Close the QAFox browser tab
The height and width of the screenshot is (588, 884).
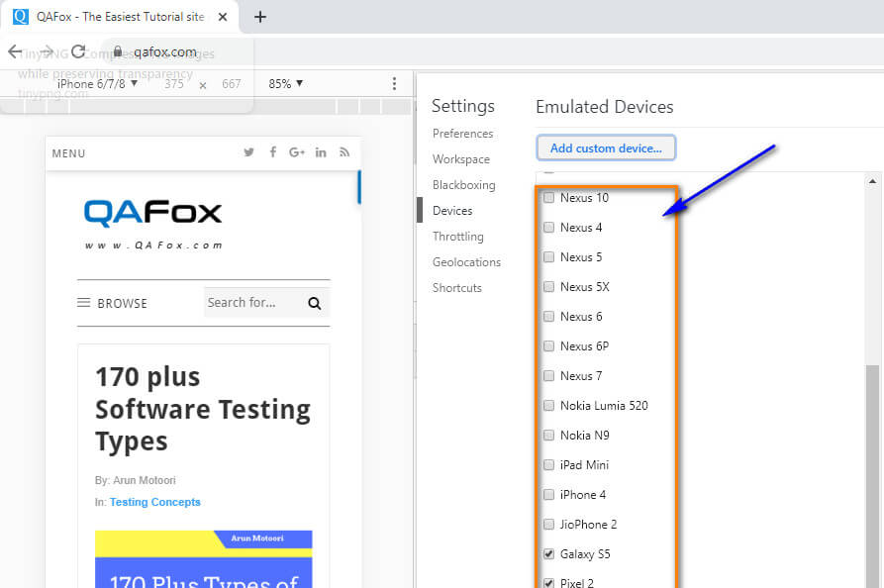pos(223,17)
